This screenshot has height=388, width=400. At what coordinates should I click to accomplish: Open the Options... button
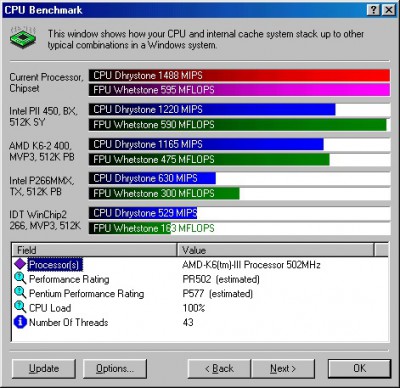(x=115, y=368)
